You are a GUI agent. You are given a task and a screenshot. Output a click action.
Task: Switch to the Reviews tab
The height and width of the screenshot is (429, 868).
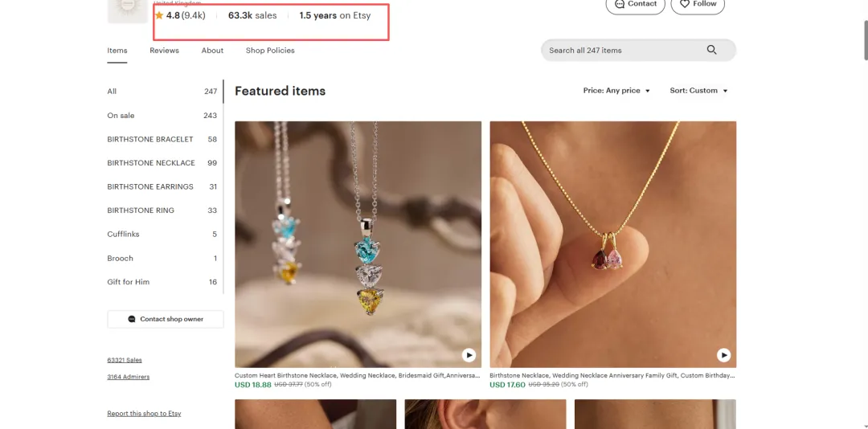point(164,51)
